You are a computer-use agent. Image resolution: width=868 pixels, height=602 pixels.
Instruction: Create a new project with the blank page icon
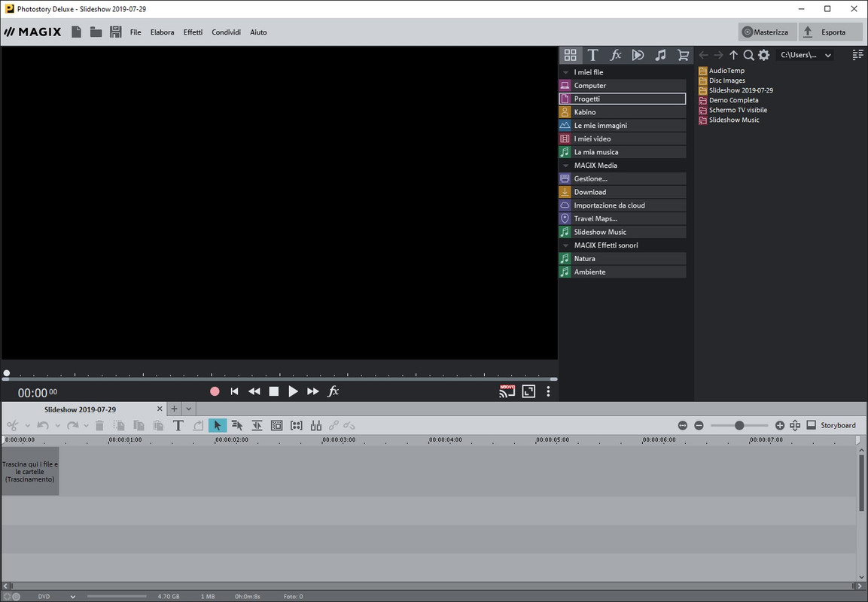click(76, 32)
